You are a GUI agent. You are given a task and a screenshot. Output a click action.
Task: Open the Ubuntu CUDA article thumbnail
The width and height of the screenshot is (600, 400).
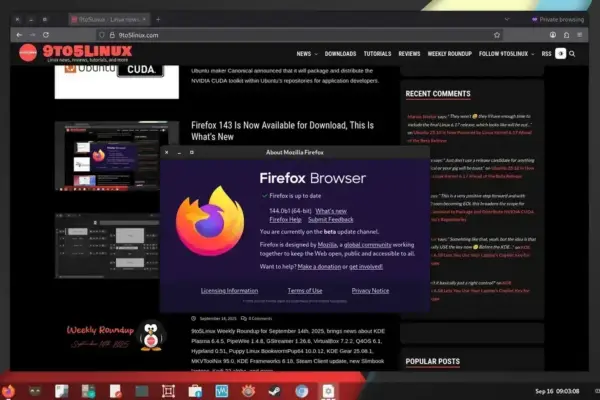(x=117, y=82)
